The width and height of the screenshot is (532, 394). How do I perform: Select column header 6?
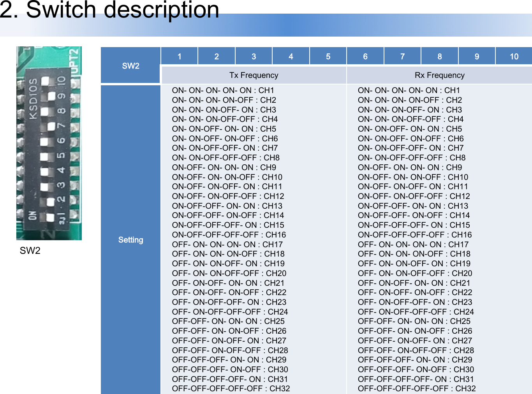365,56
